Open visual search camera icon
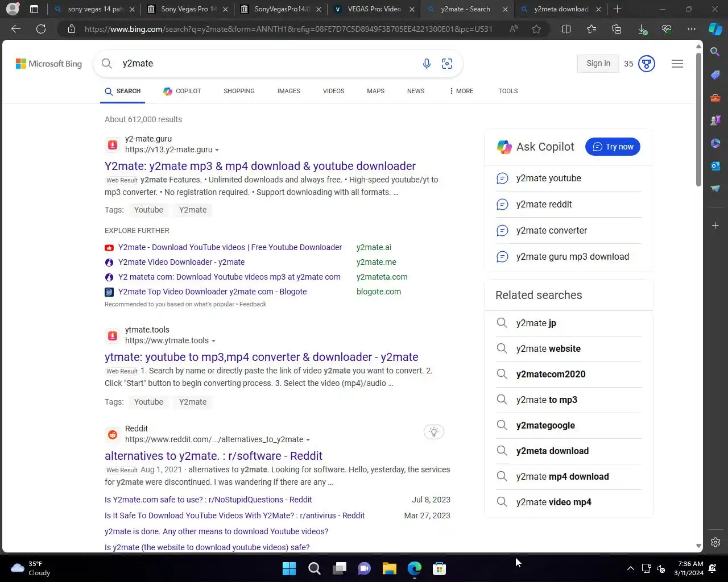Viewport: 728px width, 582px height. click(x=447, y=64)
